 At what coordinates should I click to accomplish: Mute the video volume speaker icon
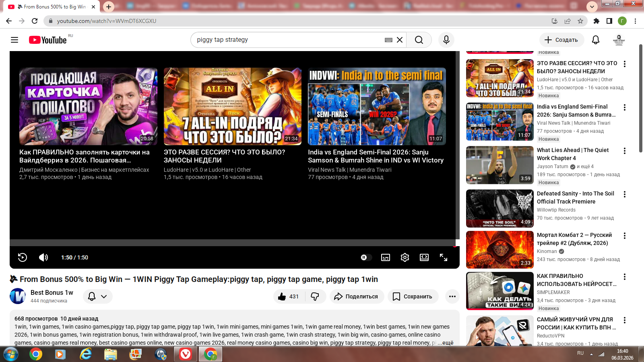point(43,257)
